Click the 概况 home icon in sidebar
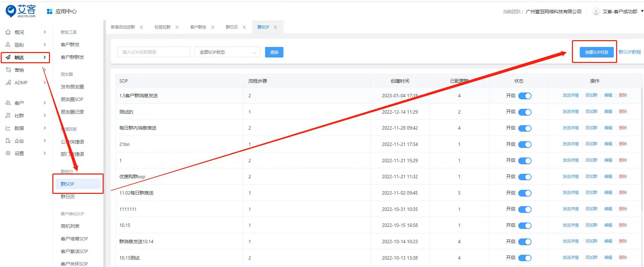Screen dimensions: 644x267 8,32
